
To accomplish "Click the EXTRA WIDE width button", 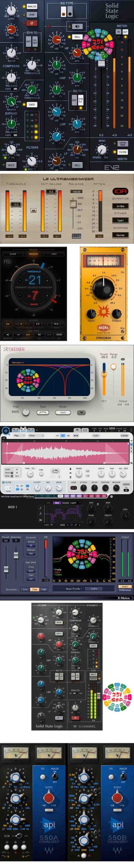I will tap(122, 143).
